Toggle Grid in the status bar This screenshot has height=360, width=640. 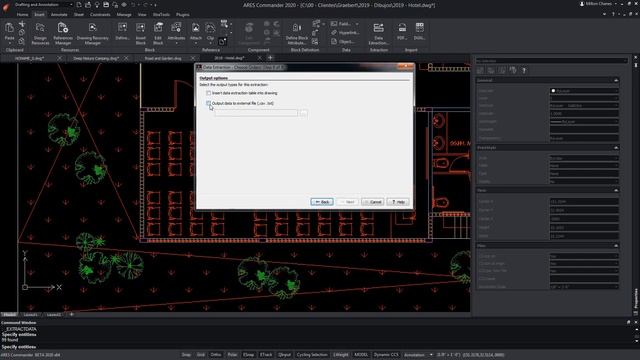[x=201, y=355]
